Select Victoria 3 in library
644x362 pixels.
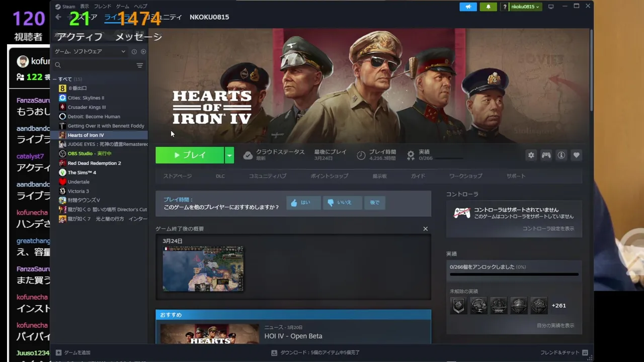[100, 191]
